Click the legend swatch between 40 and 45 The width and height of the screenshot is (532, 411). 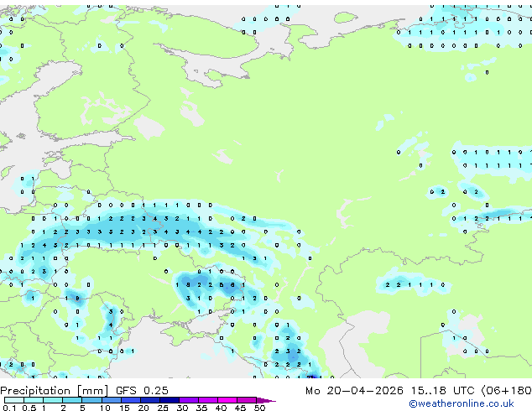[227, 400]
